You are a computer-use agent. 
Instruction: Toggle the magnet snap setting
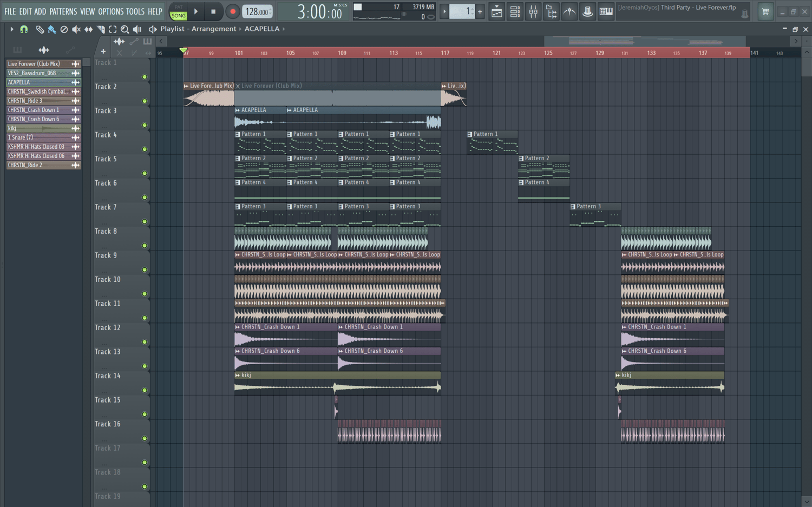24,29
